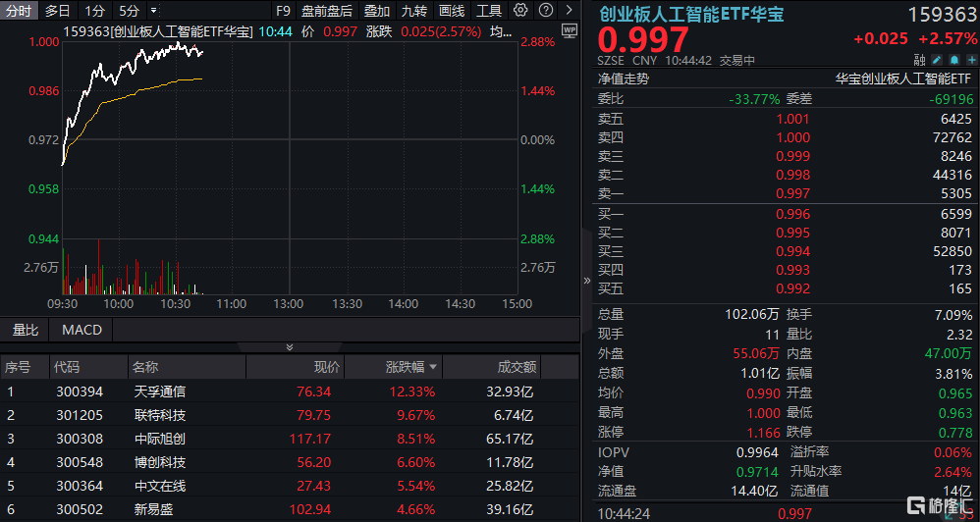980x522 pixels.
Task: Click the WP monitor icon
Action: pos(570,30)
